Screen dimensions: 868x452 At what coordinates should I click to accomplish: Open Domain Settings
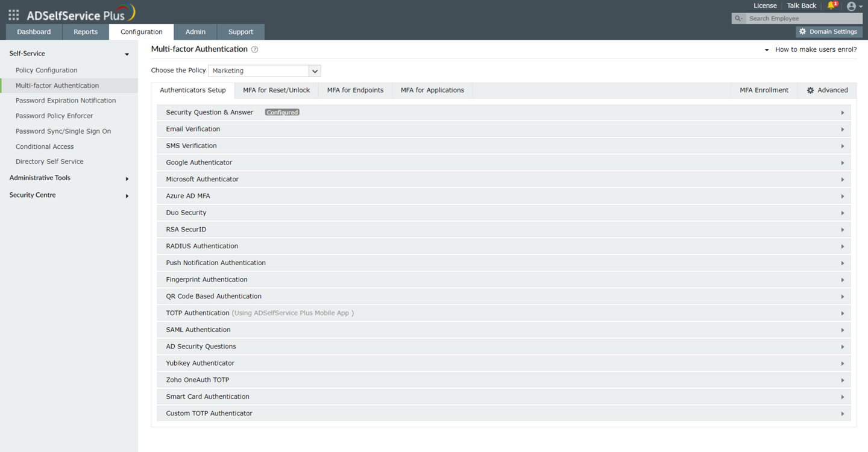click(829, 32)
